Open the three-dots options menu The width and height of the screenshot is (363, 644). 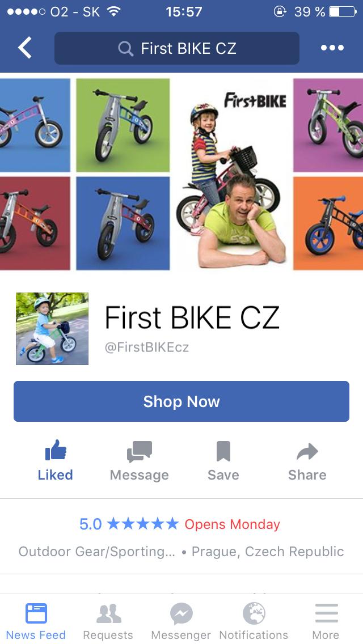[x=332, y=48]
